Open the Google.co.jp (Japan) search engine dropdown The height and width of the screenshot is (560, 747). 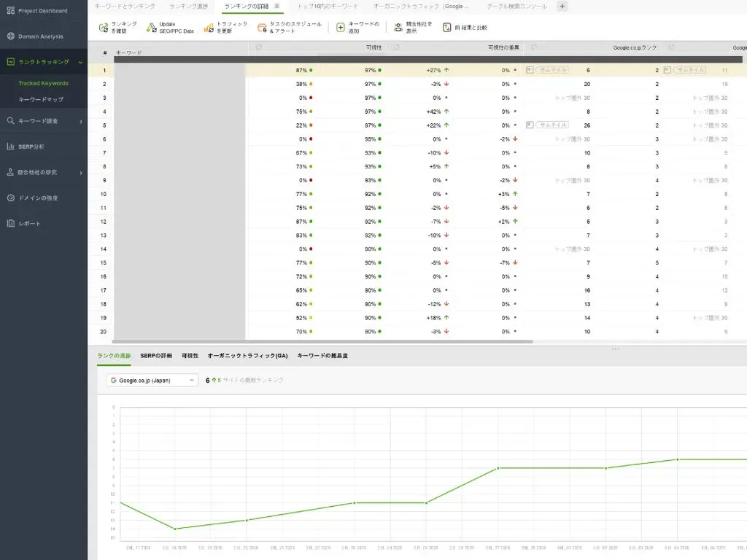(x=152, y=381)
